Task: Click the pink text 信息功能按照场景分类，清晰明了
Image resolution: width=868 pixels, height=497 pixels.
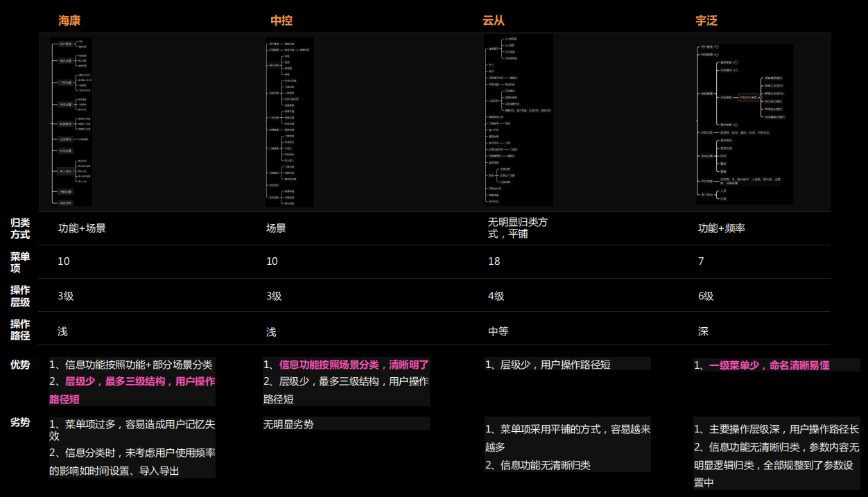Action: (354, 364)
